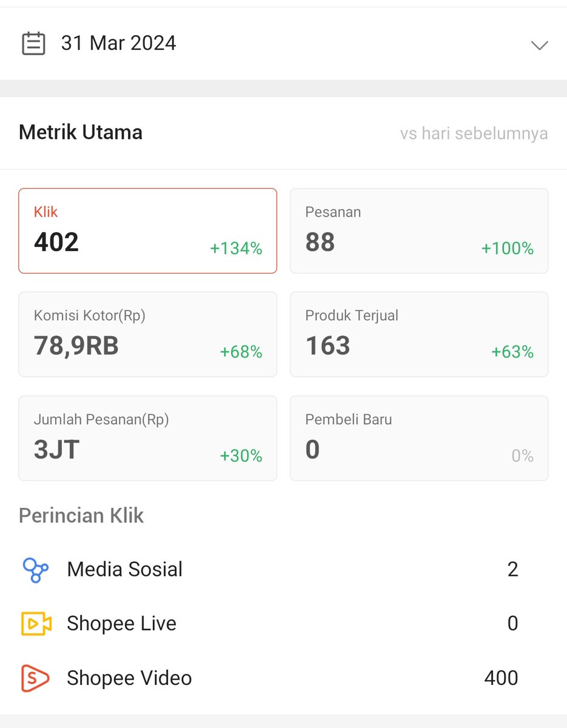Tap the Shopee Live camera icon
567x728 pixels.
coord(36,624)
